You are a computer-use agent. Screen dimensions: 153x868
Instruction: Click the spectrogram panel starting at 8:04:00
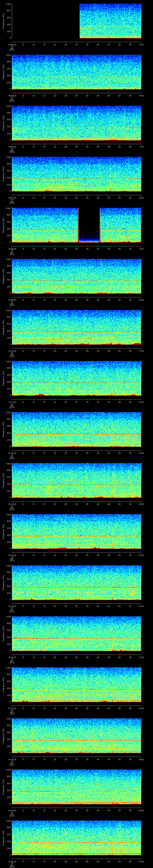pyautogui.click(x=77, y=21)
